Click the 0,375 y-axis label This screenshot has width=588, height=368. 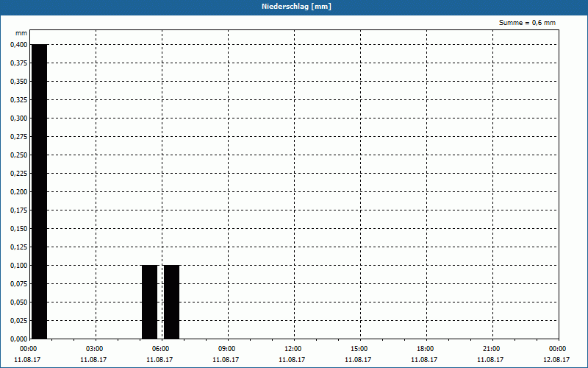19,63
